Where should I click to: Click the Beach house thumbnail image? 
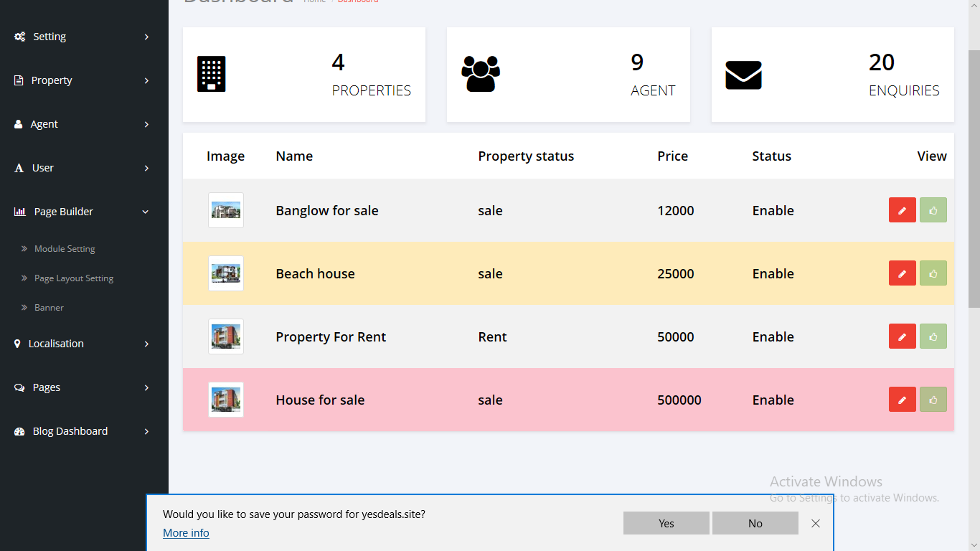225,273
